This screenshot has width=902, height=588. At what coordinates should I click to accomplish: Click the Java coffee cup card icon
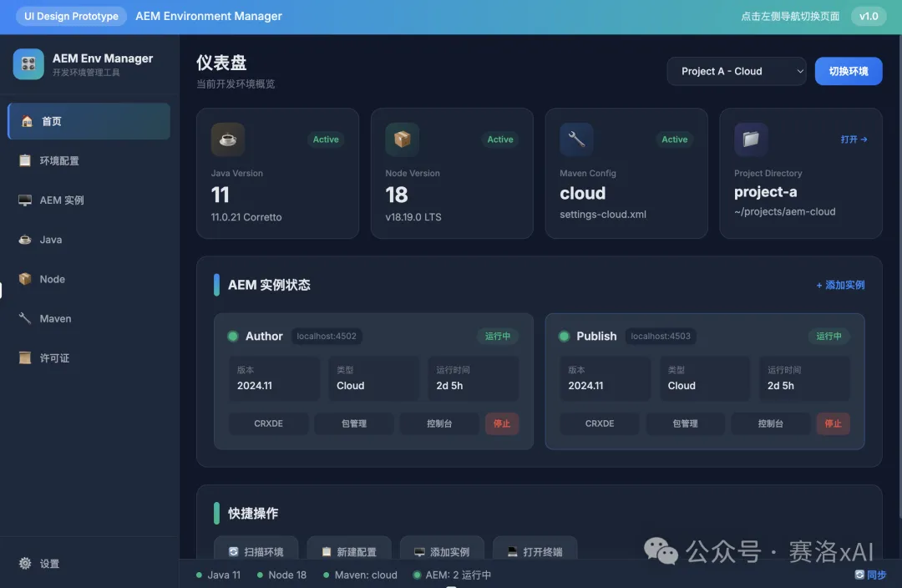coord(228,139)
